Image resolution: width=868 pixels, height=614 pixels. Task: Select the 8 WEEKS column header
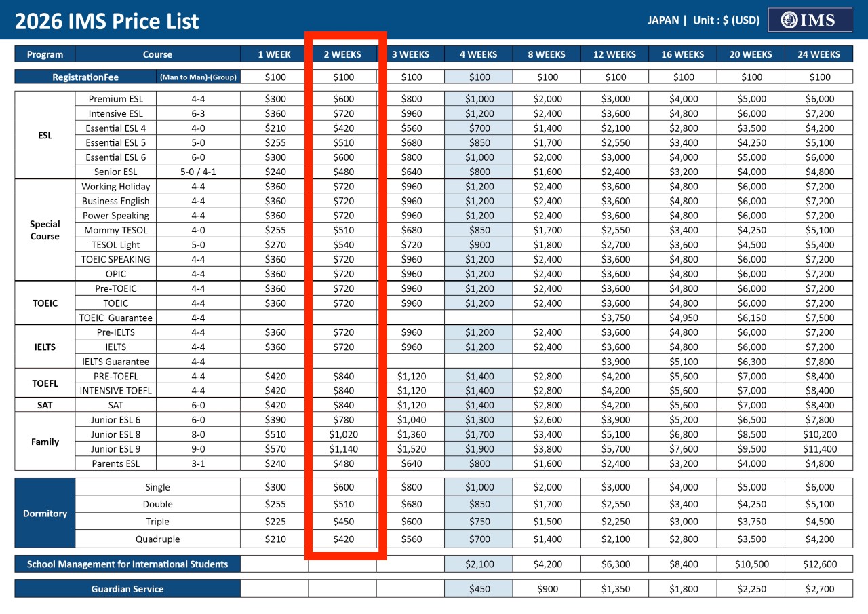pos(547,54)
